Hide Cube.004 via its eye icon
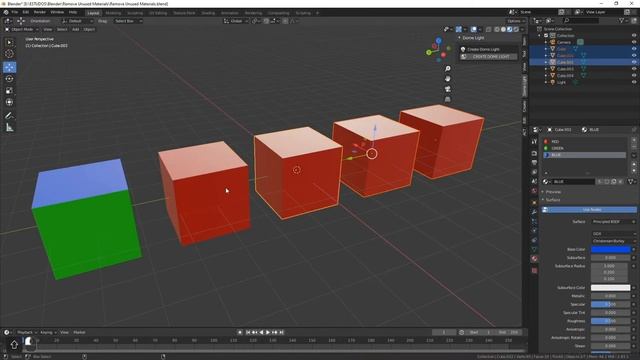This screenshot has width=640, height=360. pos(634,76)
